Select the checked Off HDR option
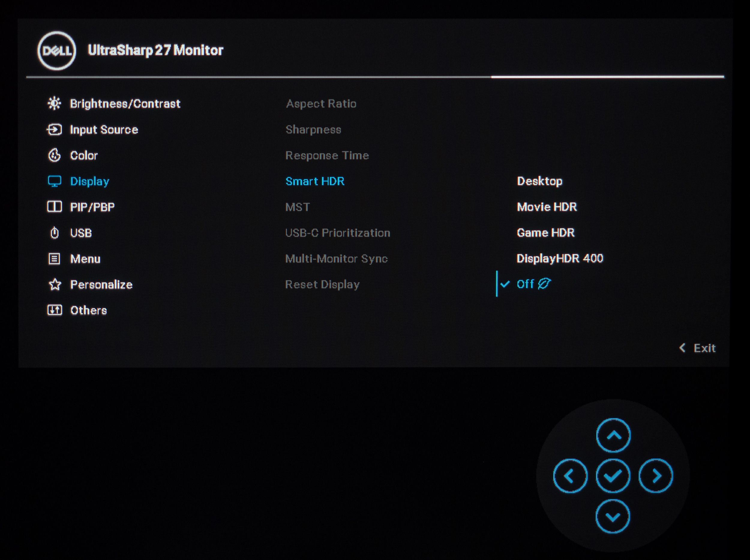Viewport: 750px width, 560px height. [525, 284]
